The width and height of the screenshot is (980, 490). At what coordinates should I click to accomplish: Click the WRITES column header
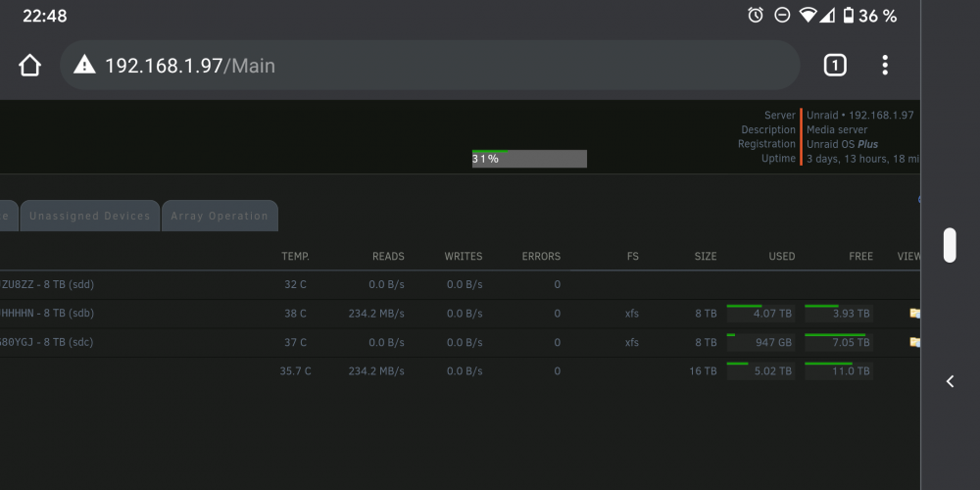coord(464,256)
